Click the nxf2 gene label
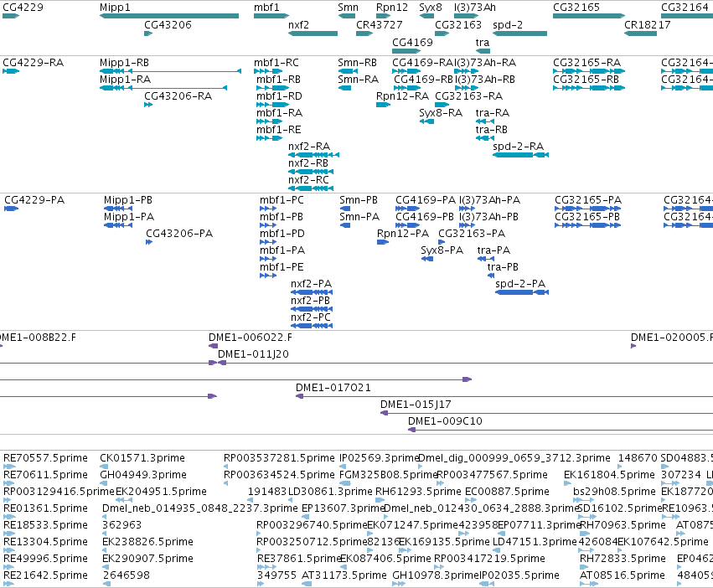The height and width of the screenshot is (588, 713). (x=298, y=25)
